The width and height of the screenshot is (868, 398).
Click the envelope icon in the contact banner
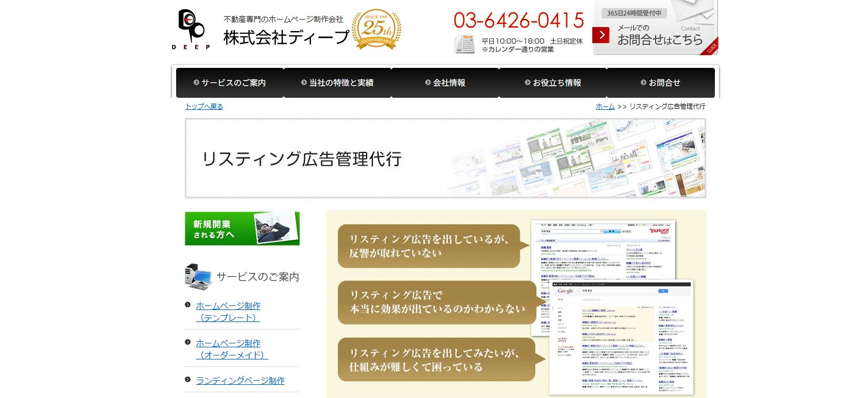tap(690, 12)
